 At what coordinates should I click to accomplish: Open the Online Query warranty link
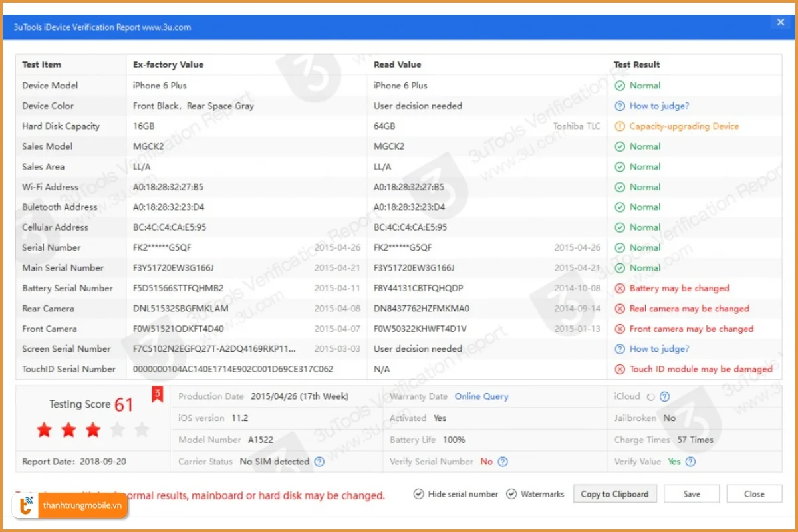pos(481,397)
